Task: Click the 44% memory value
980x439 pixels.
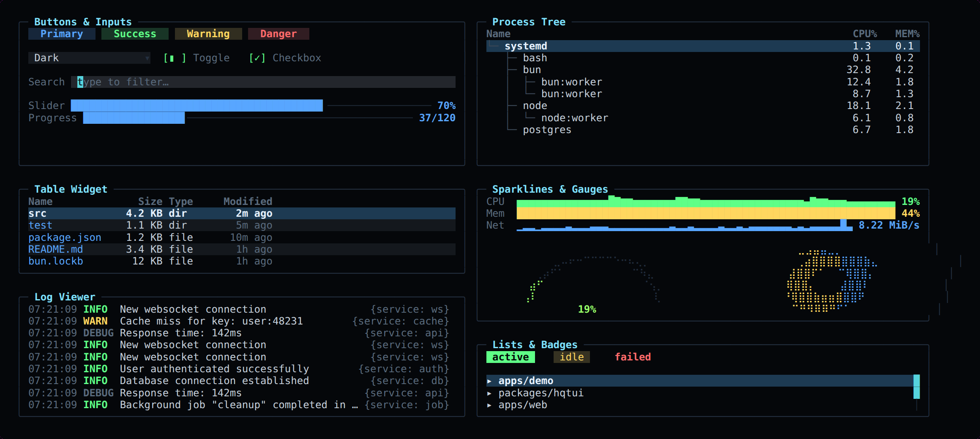Action: 911,213
